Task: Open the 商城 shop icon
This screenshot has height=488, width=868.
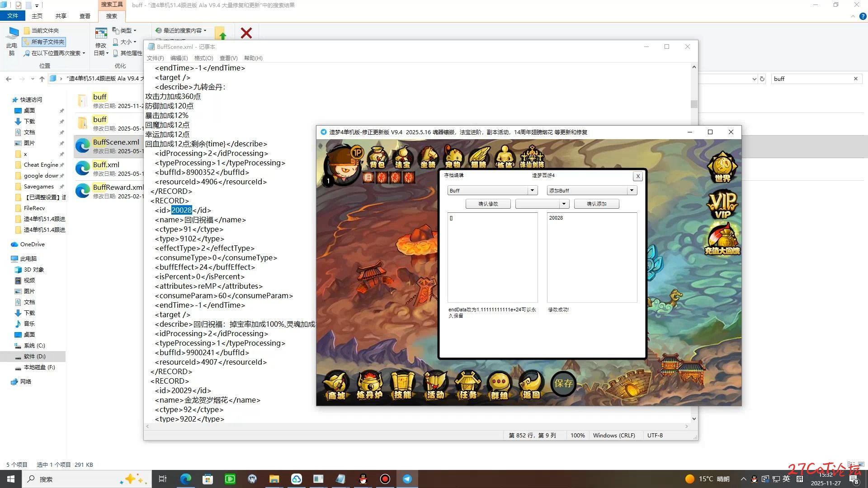Action: click(336, 385)
